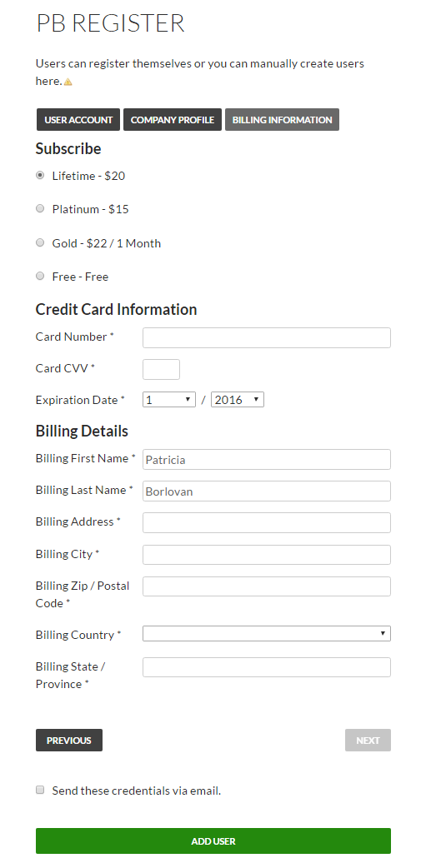Select the Lifetime - $20 subscription
This screenshot has height=868, width=441.
tap(40, 175)
